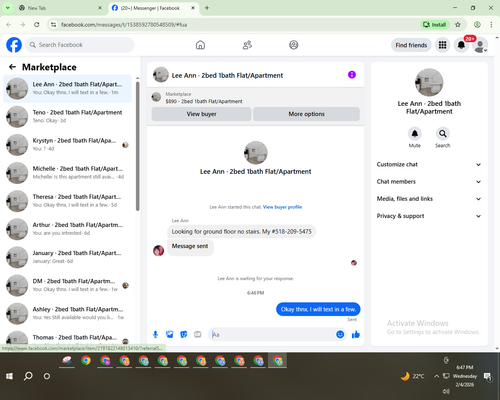Click the conversation list scrollbar
Image resolution: width=500 pixels, height=400 pixels.
(x=137, y=146)
